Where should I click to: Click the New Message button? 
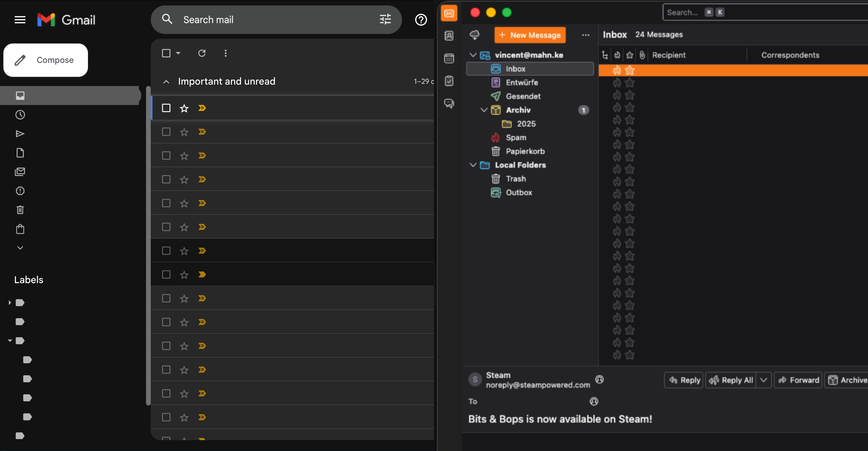(530, 35)
